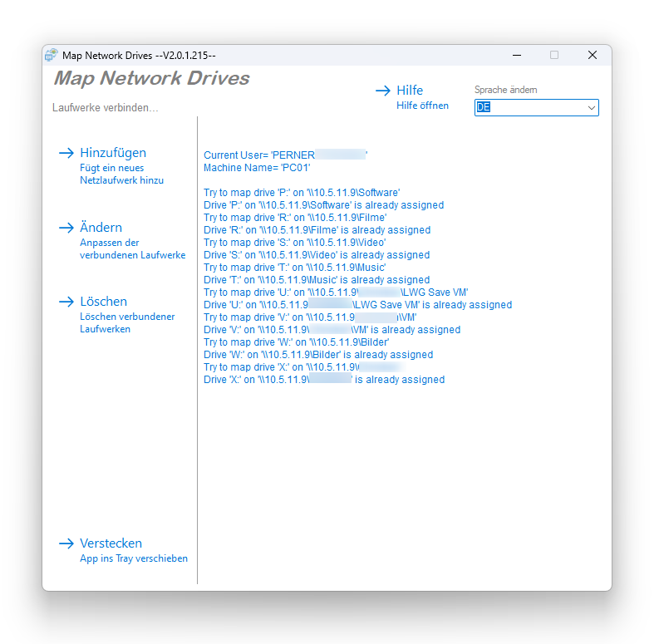
Task: Minimize the Map Network Drives window
Action: pyautogui.click(x=517, y=56)
